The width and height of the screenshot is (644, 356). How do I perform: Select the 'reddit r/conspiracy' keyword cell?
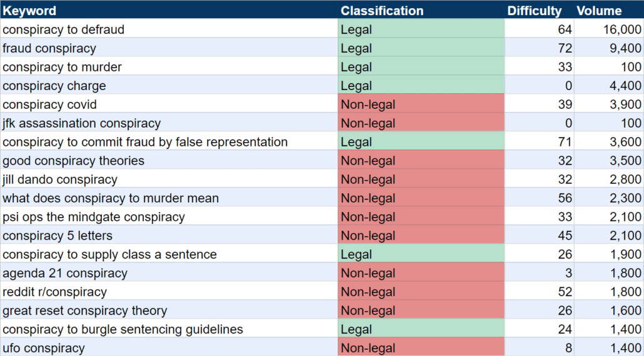[x=169, y=292]
